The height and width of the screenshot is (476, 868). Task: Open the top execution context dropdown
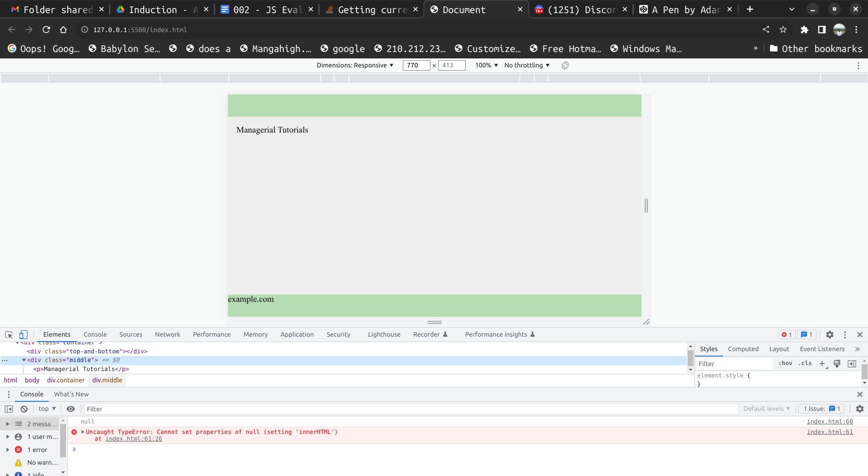pos(47,409)
